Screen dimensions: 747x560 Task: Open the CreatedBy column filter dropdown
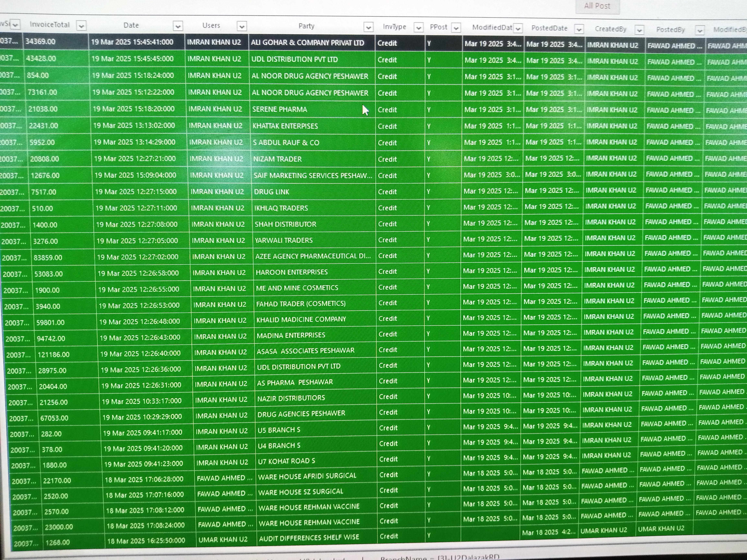pos(639,30)
